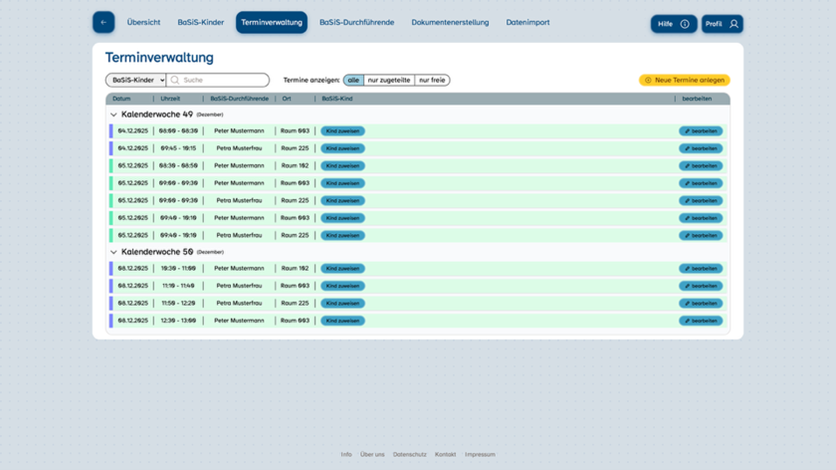The image size is (836, 470).
Task: Click the plus icon for Neue Termine anlegen
Action: (648, 80)
